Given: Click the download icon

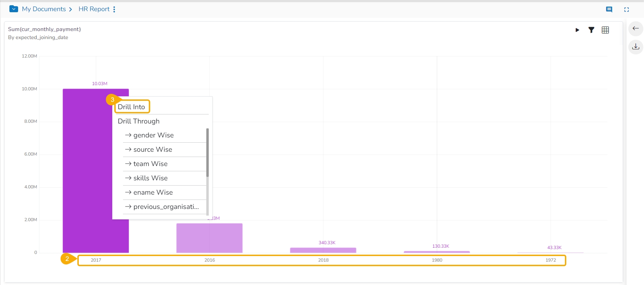Looking at the screenshot, I should 636,47.
